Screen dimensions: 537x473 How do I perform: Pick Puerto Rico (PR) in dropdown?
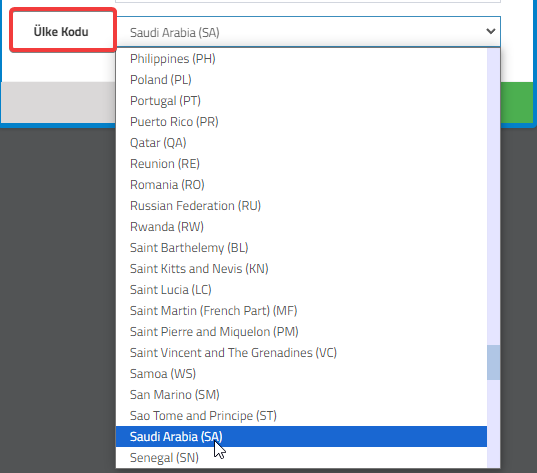[301, 122]
